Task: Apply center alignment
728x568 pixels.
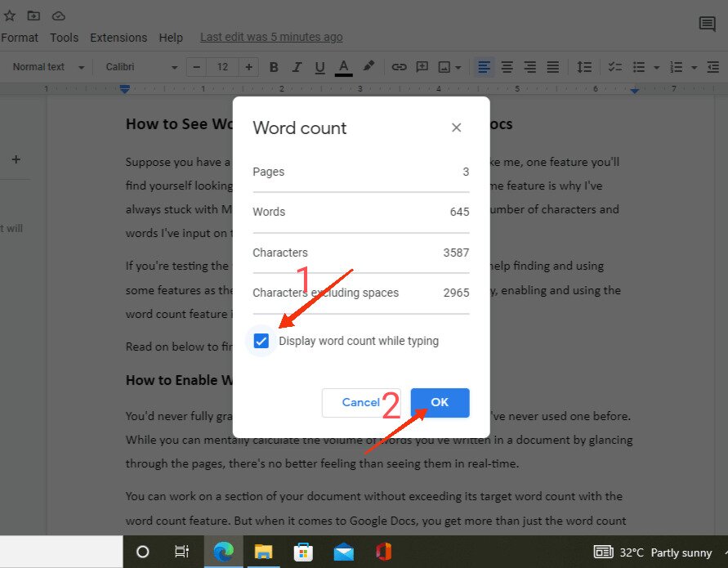Action: point(507,67)
